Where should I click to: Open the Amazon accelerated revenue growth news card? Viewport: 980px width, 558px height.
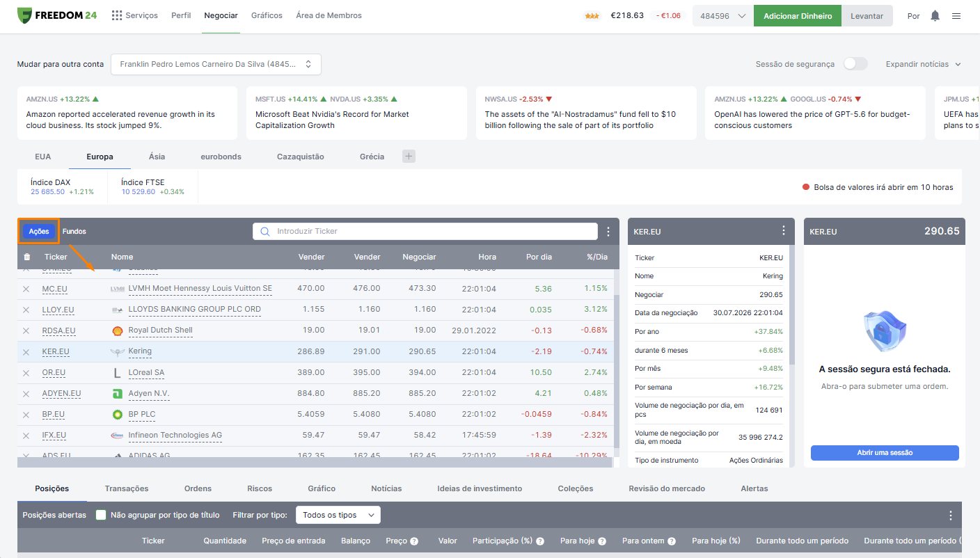[127, 113]
